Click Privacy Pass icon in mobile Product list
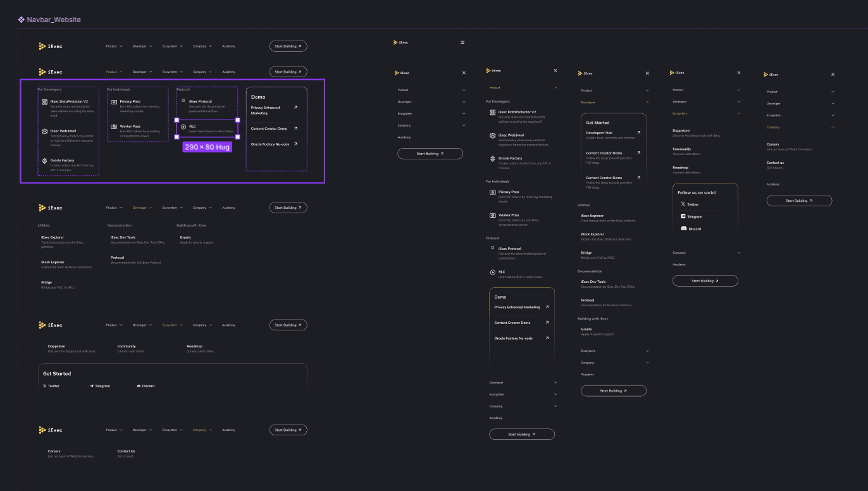This screenshot has height=491, width=868. 493,192
